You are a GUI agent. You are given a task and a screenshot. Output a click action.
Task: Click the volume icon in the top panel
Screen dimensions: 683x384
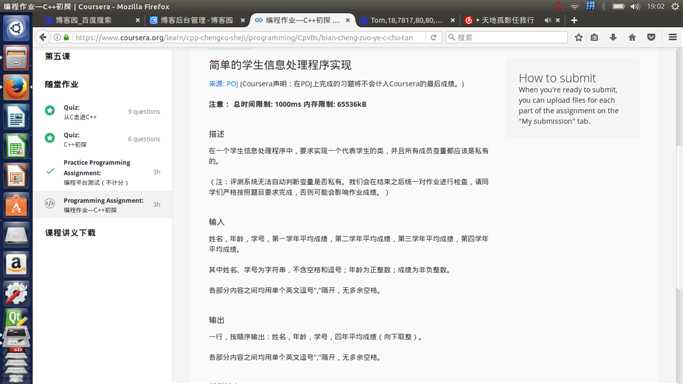[635, 6]
